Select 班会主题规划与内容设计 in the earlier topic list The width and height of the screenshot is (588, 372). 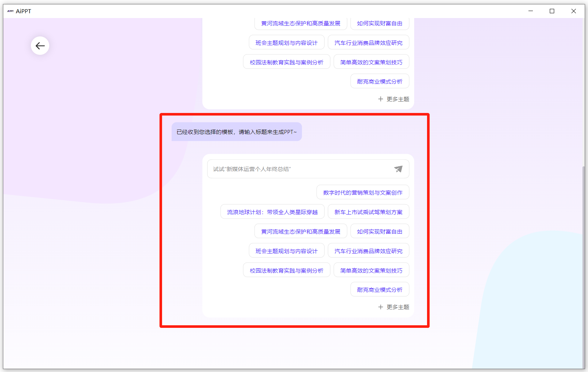[287, 43]
